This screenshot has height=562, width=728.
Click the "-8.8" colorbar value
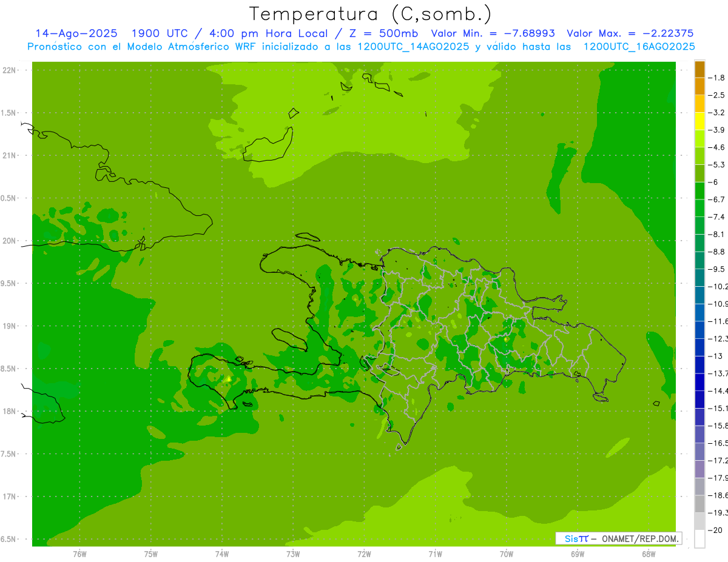(717, 252)
